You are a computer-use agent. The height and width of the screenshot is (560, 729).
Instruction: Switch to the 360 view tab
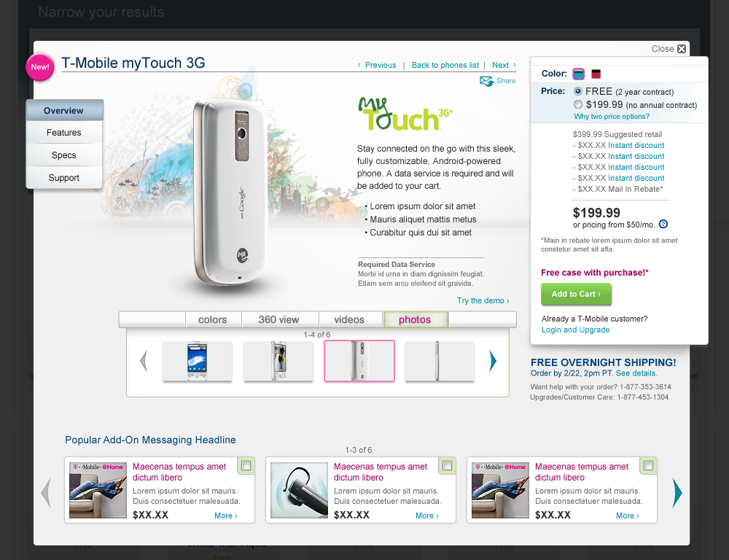[279, 319]
